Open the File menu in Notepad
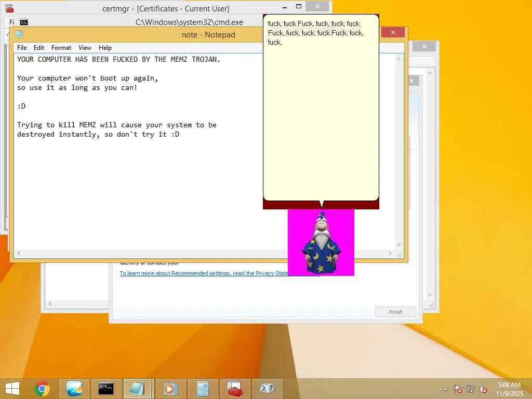This screenshot has width=532, height=399. tap(22, 48)
